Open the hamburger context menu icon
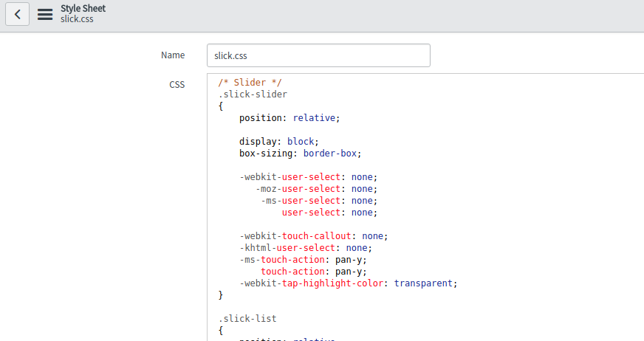Image resolution: width=644 pixels, height=341 pixels. tap(45, 14)
